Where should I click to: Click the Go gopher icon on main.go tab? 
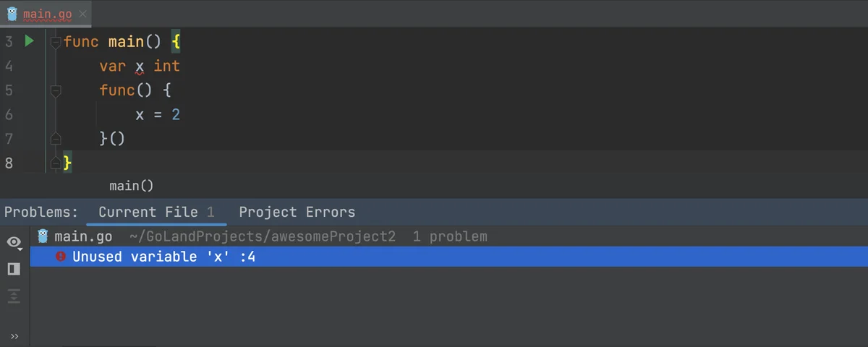12,14
